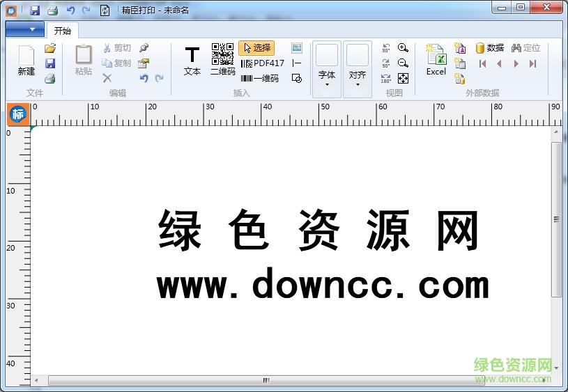Click the scroll left arrow

36,380
